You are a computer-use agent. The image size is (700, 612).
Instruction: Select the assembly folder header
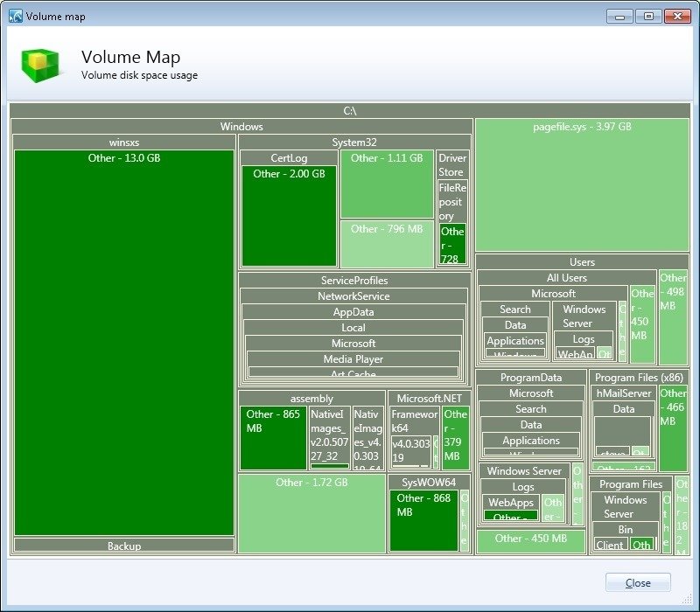click(311, 399)
